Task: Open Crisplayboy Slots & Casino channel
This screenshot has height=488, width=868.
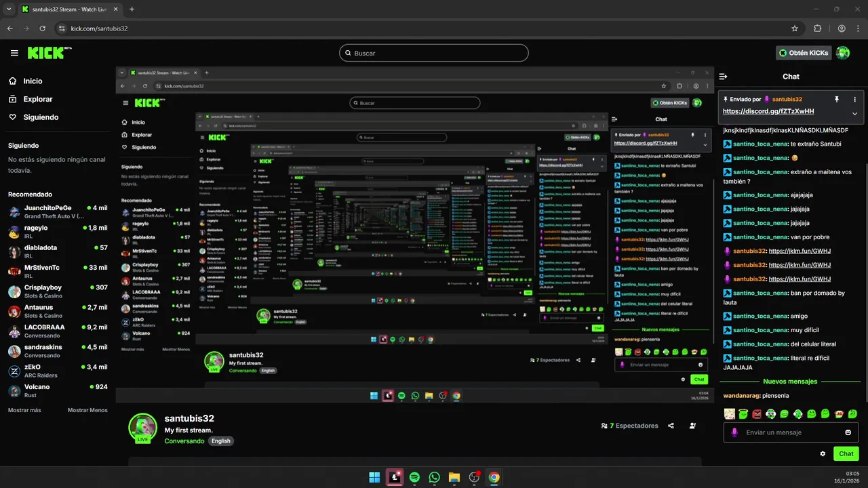Action: [58, 291]
